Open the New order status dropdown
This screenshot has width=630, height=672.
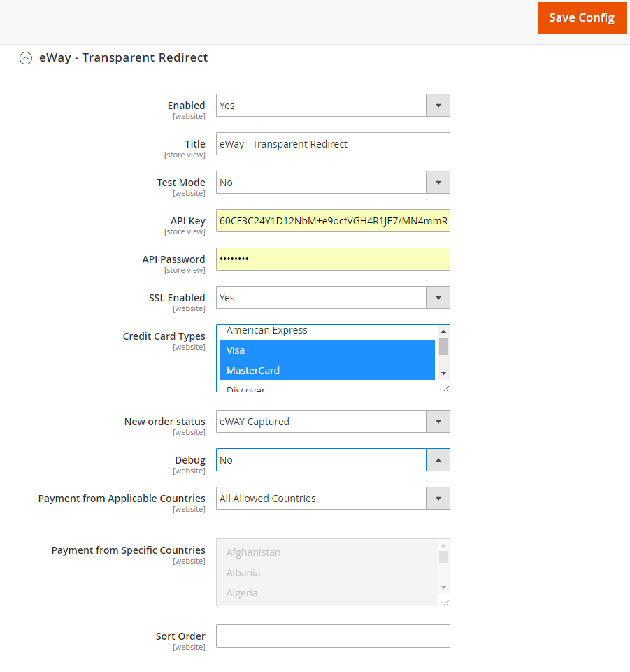tap(438, 422)
